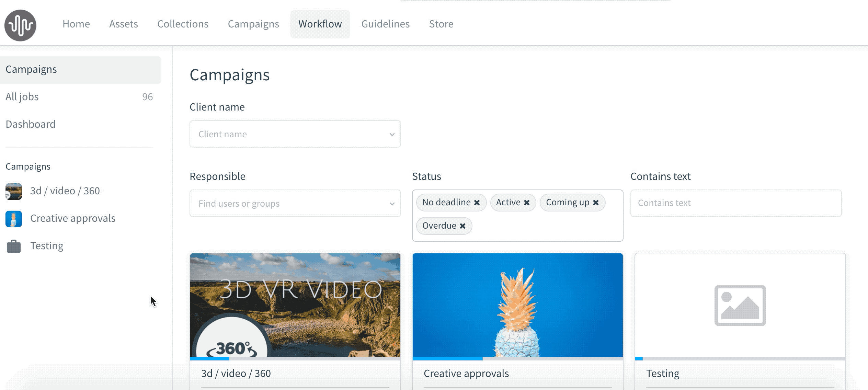Click the Creative approvals pineapple sidebar icon
The width and height of the screenshot is (868, 390).
point(14,219)
